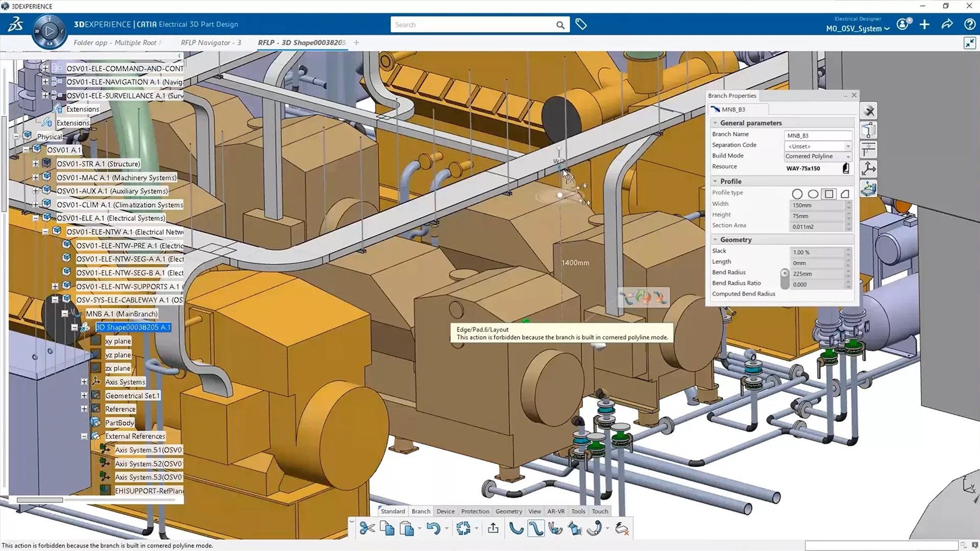Activate the branch splitting tool with blue connector
Screen dimensions: 980x551
click(x=556, y=528)
